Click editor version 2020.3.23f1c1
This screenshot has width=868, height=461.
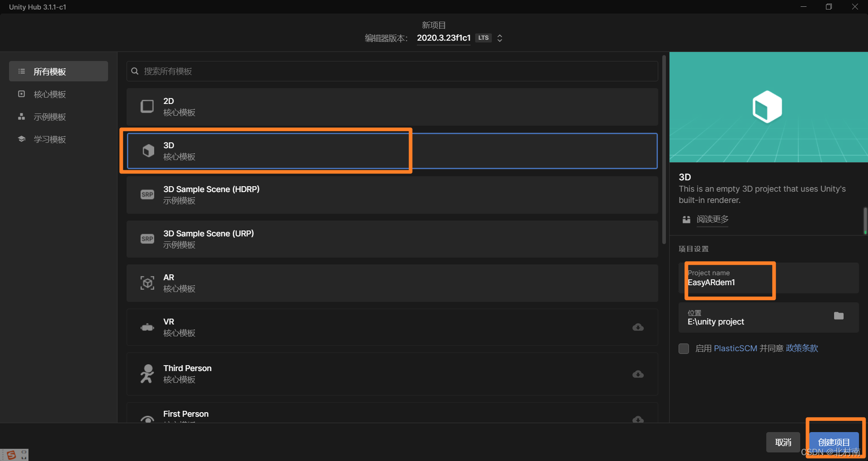pyautogui.click(x=443, y=38)
